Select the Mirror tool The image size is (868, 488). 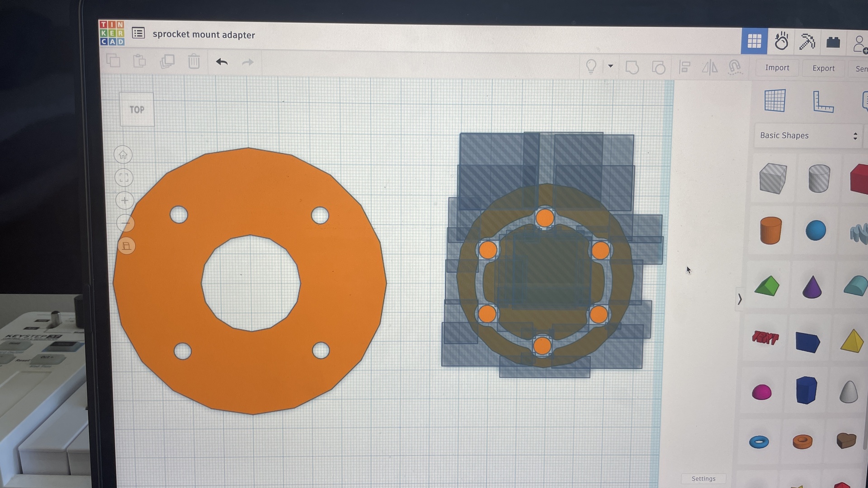coord(710,68)
